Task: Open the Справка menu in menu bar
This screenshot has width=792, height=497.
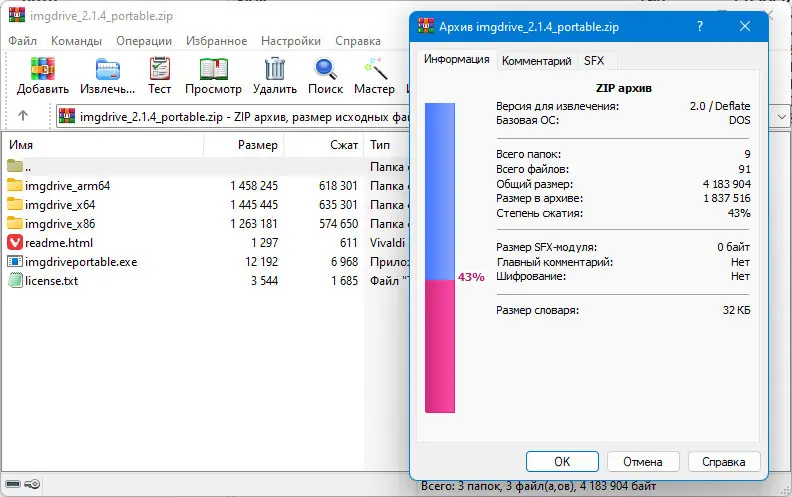Action: click(358, 41)
